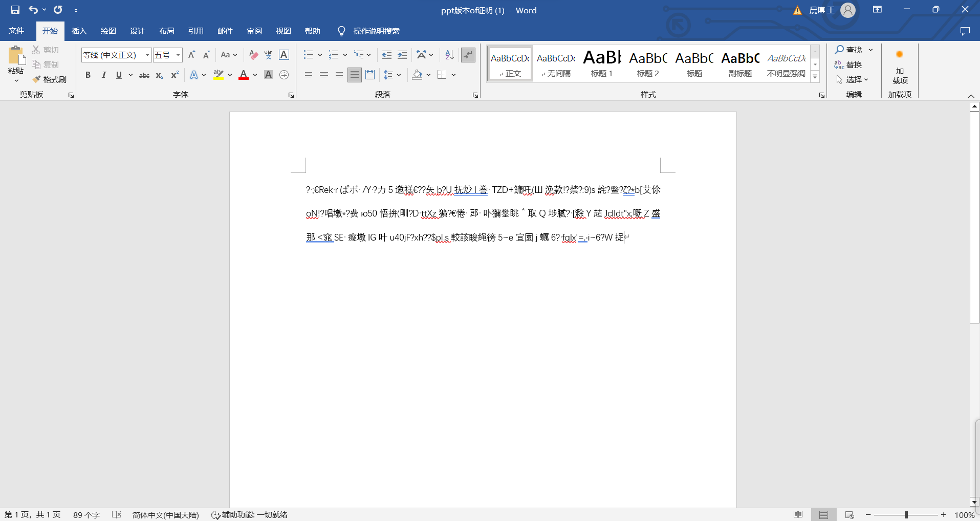
Task: Cut selection with the scissors icon
Action: [36, 50]
